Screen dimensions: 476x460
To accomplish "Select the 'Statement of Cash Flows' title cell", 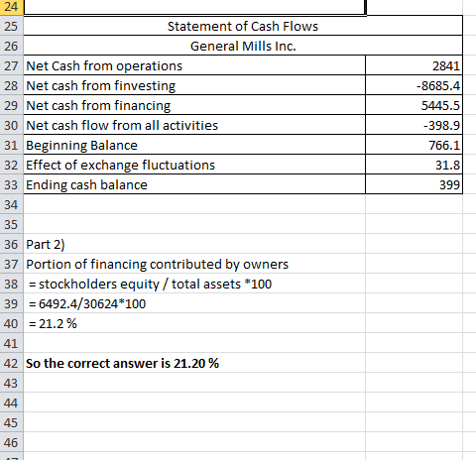I will [x=243, y=26].
